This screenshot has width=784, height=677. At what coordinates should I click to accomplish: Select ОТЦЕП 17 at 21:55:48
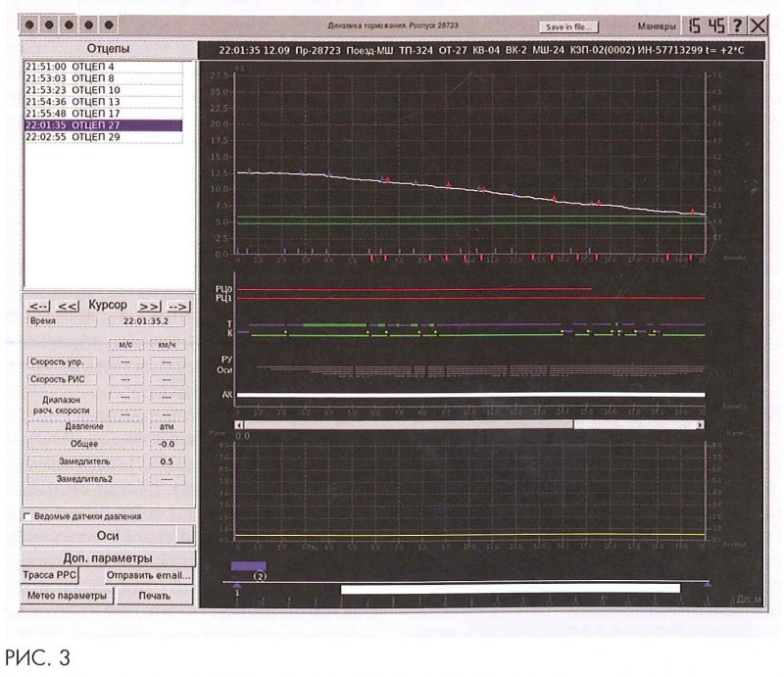tap(104, 114)
